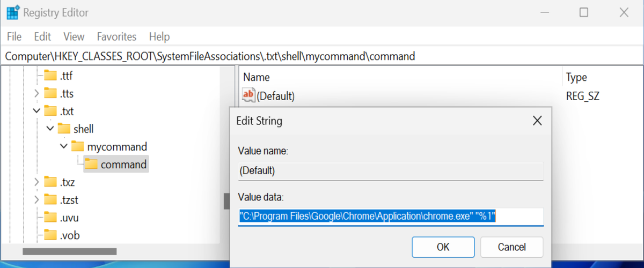The image size is (644, 268).
Task: Click the command folder icon
Action: coord(91,164)
